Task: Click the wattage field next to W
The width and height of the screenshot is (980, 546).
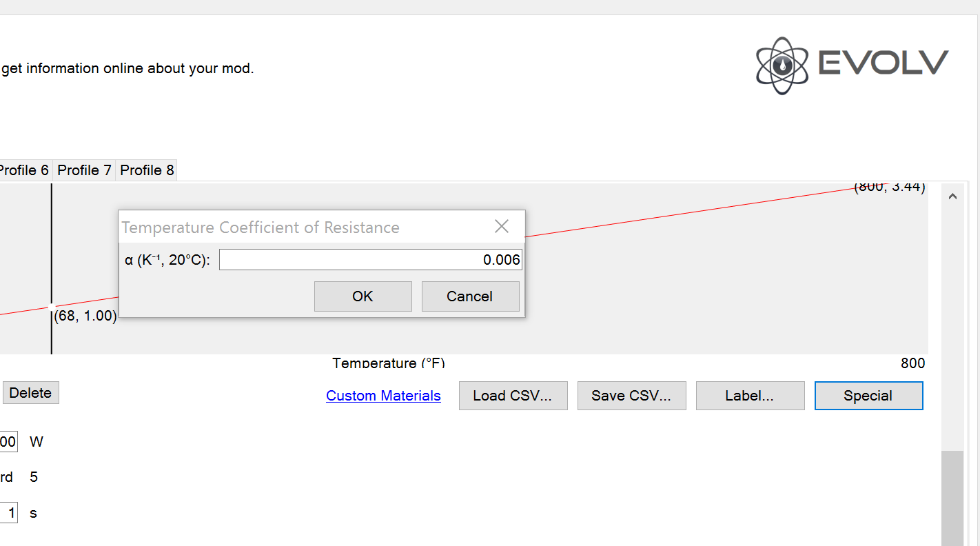Action: pyautogui.click(x=8, y=442)
